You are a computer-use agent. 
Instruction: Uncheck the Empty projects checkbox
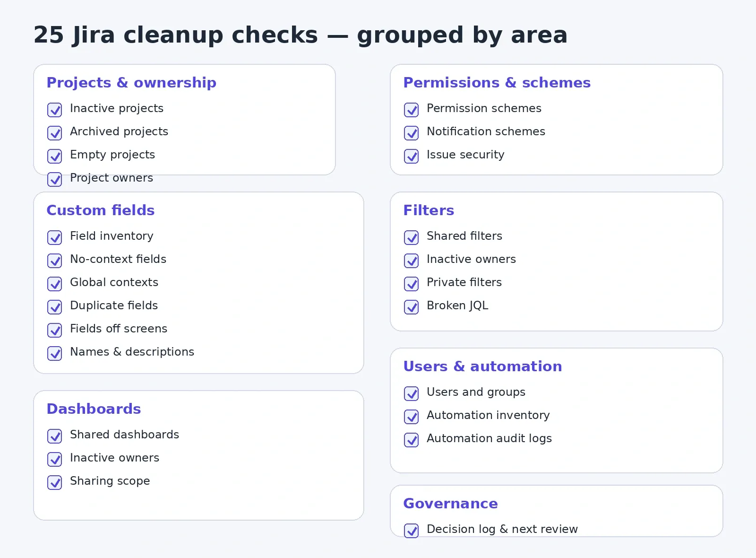(x=55, y=156)
